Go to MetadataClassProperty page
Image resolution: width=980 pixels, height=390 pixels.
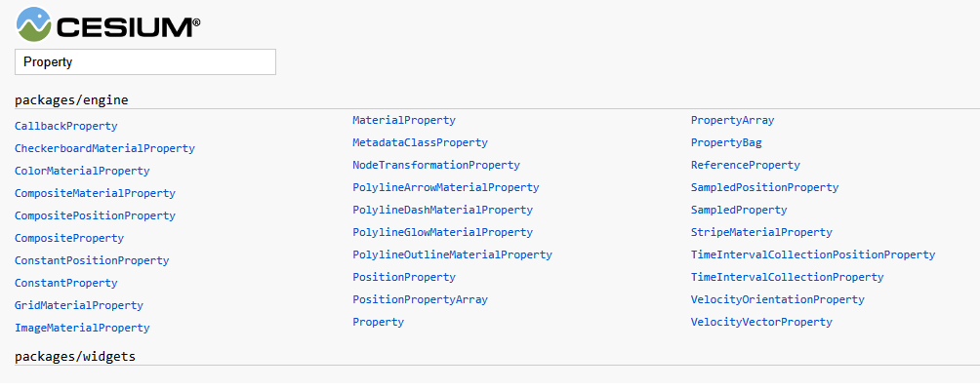420,142
